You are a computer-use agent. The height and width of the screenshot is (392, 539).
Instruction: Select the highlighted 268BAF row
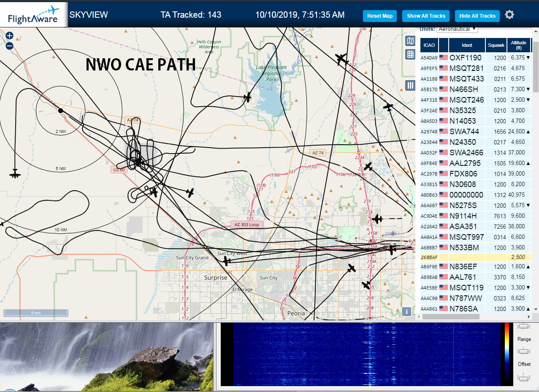pyautogui.click(x=476, y=257)
